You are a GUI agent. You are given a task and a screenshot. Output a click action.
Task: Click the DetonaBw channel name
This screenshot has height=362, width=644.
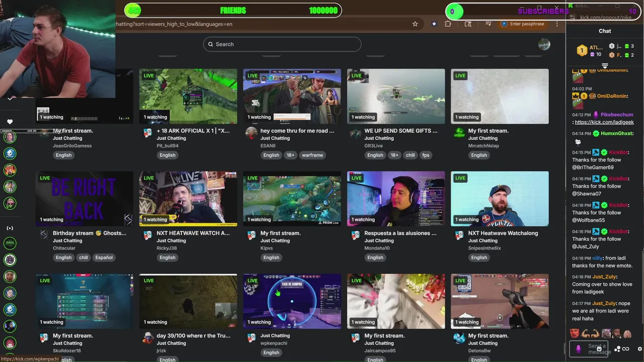(479, 351)
